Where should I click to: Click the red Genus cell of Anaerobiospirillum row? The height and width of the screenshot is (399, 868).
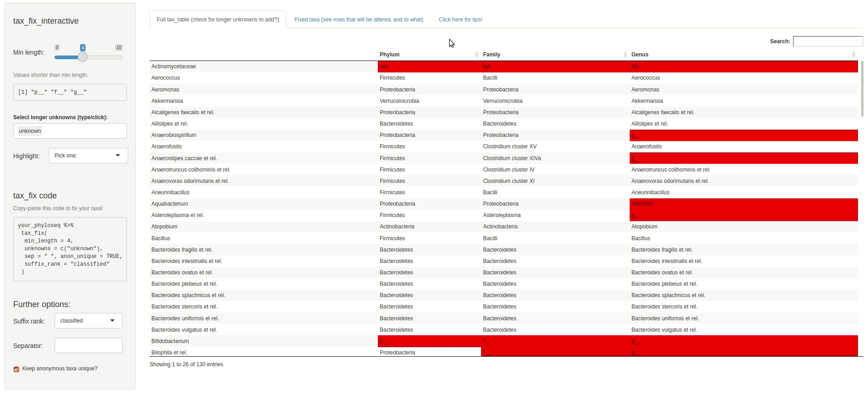[743, 135]
